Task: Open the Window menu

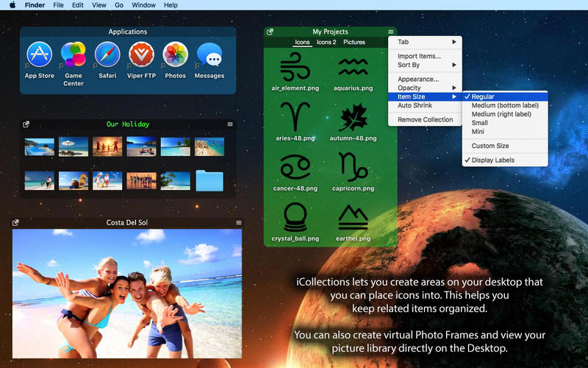Action: coord(143,5)
